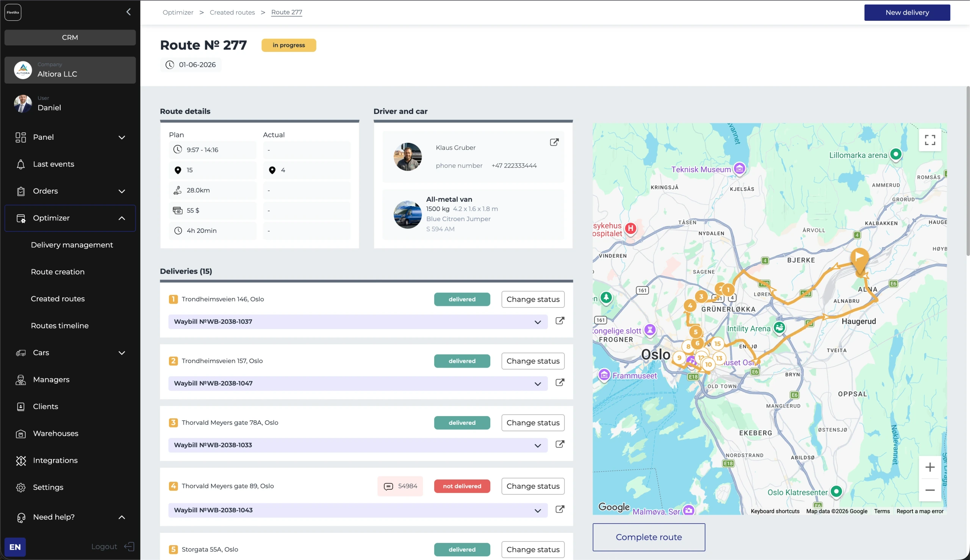Image resolution: width=970 pixels, height=560 pixels.
Task: Expand waybill WB-2038-1037 details
Action: pos(538,322)
